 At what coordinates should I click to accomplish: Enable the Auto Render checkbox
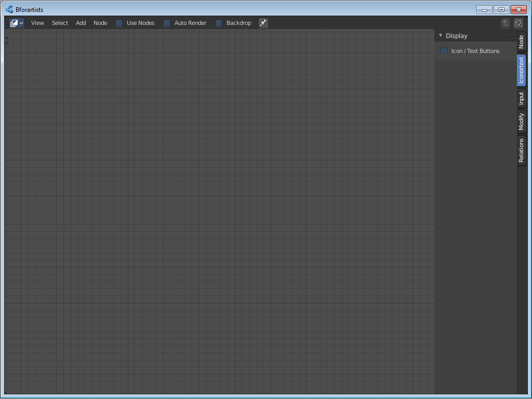click(x=167, y=23)
